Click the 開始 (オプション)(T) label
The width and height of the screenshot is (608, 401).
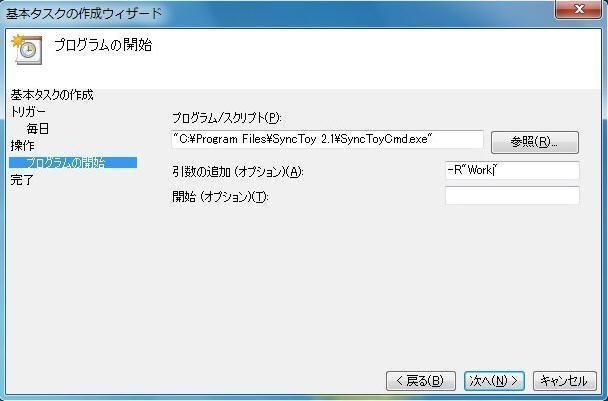(x=220, y=197)
